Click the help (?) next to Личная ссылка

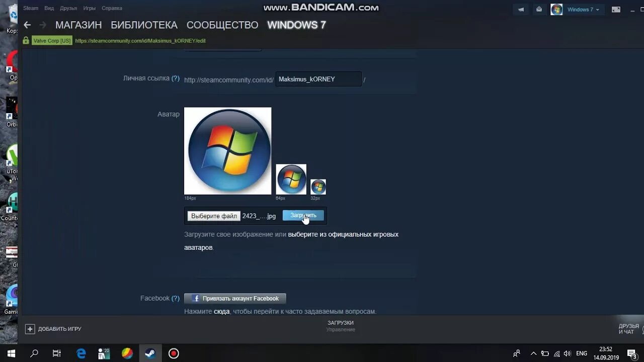click(x=175, y=78)
